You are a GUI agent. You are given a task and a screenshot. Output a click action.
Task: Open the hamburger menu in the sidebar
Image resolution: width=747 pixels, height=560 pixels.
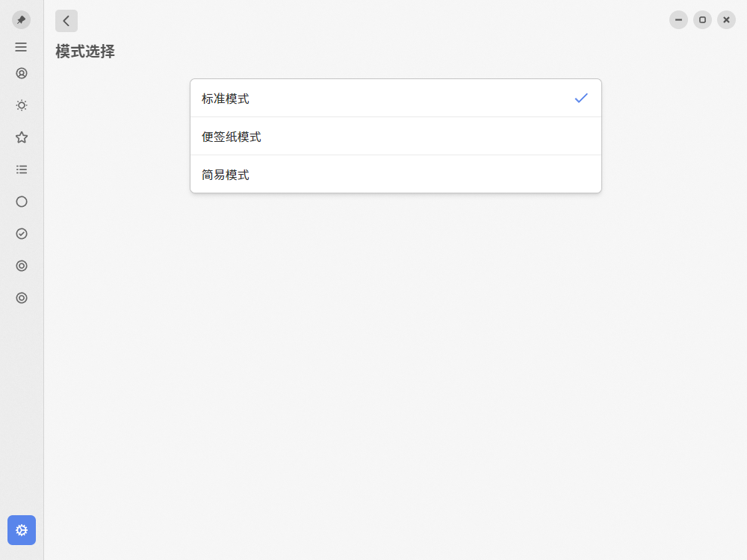21,47
